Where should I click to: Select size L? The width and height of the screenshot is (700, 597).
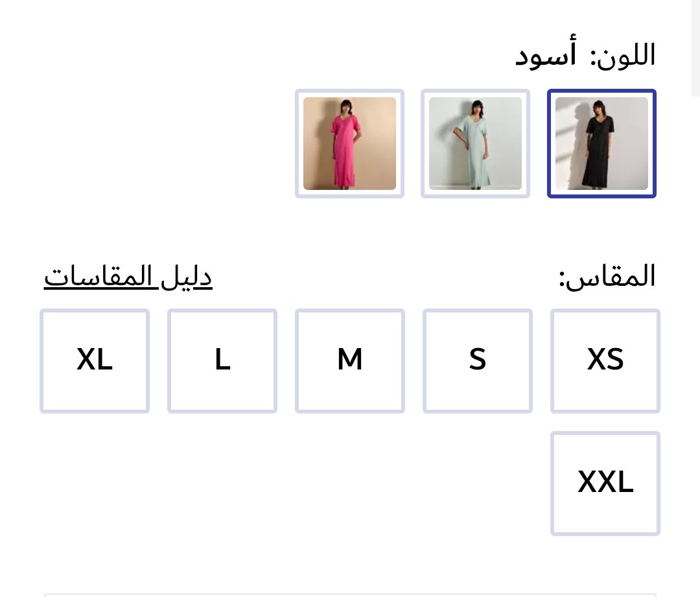point(222,360)
